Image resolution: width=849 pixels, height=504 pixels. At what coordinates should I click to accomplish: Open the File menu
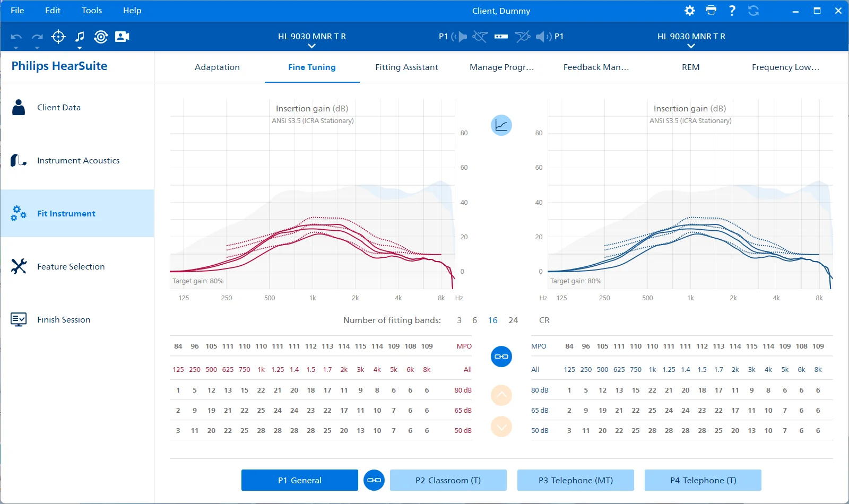point(18,11)
